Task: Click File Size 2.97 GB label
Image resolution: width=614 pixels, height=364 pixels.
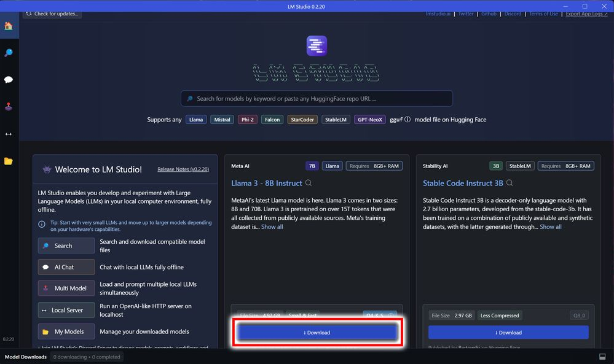Action: pyautogui.click(x=452, y=316)
